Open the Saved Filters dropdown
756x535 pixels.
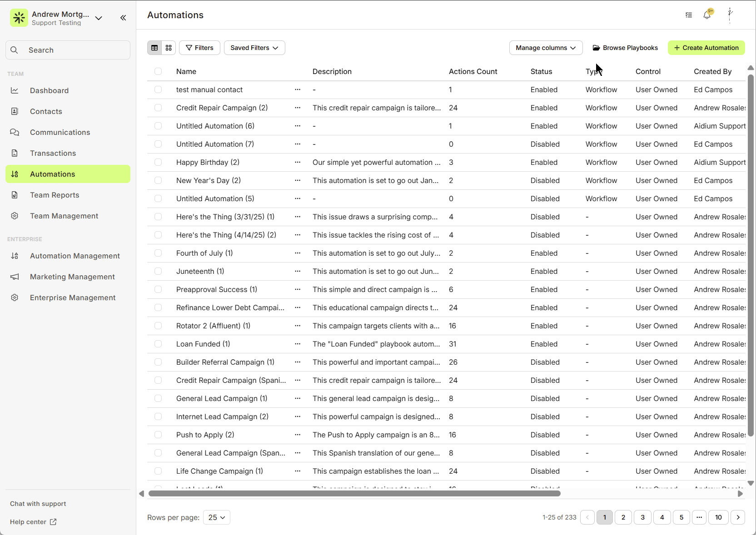(254, 48)
